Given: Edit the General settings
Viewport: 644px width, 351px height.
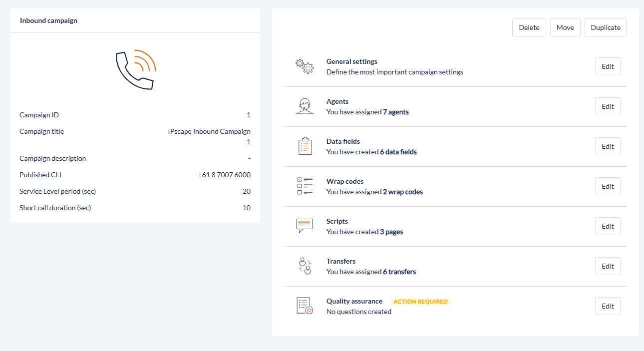Looking at the screenshot, I should pos(608,66).
